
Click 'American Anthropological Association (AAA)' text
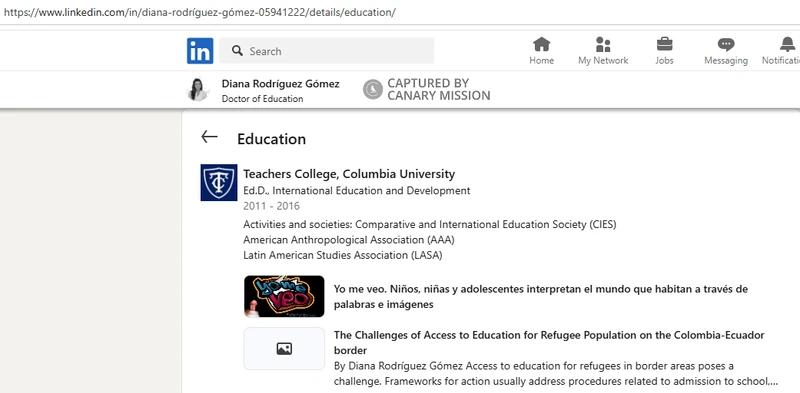coord(348,239)
